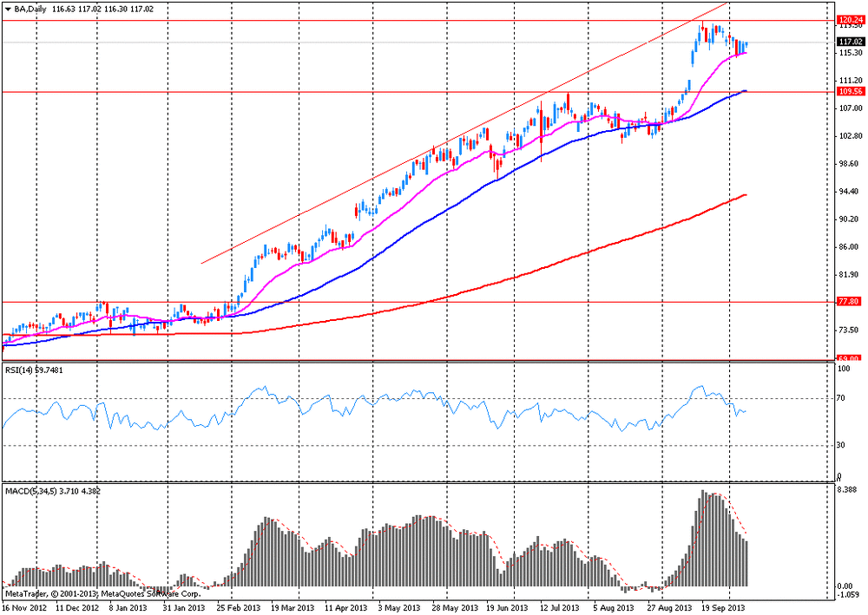Click the 73.50 value on price axis
The width and height of the screenshot is (868, 615).
(851, 330)
